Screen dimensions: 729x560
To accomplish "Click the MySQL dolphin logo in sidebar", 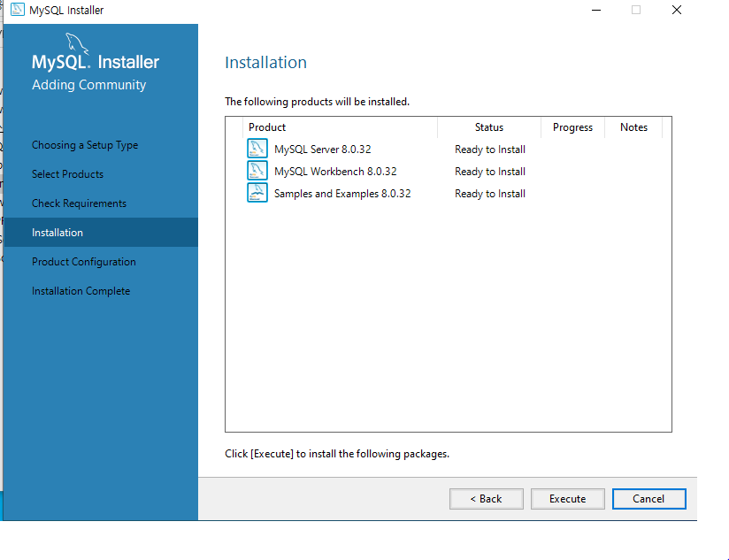I will tap(77, 43).
